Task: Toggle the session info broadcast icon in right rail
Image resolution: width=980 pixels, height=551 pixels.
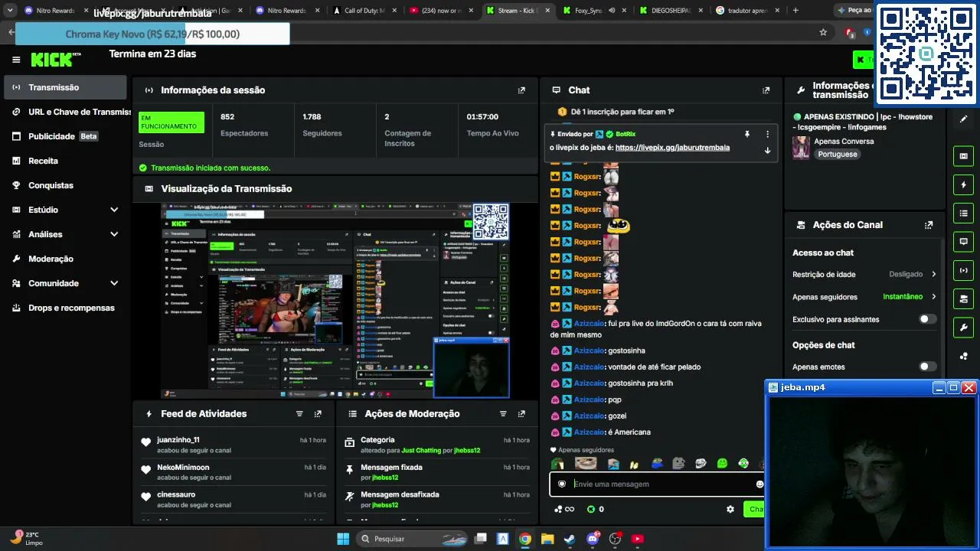Action: point(963,269)
